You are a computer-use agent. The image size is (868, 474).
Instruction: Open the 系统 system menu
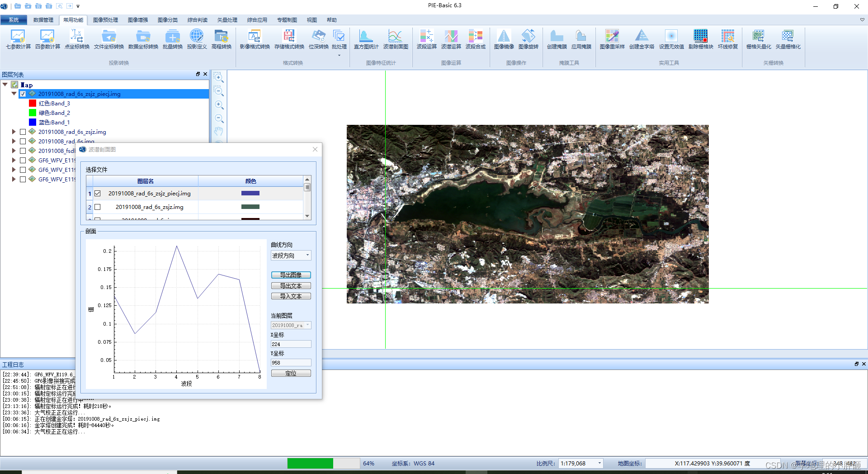pos(14,20)
